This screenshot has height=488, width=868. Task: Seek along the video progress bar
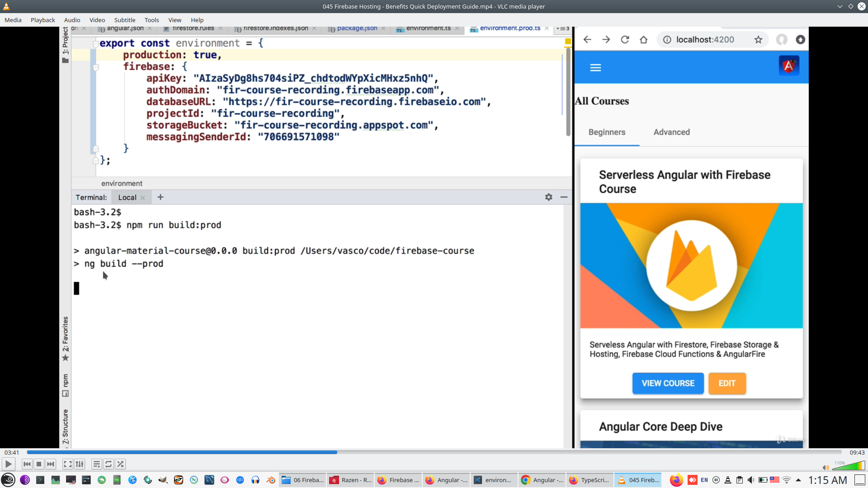[x=434, y=452]
